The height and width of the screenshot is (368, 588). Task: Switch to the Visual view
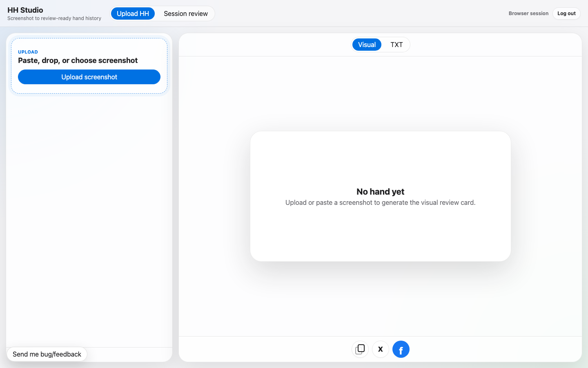click(x=367, y=45)
